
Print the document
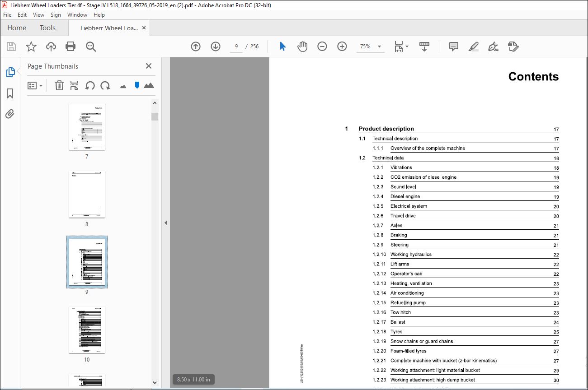(x=71, y=46)
